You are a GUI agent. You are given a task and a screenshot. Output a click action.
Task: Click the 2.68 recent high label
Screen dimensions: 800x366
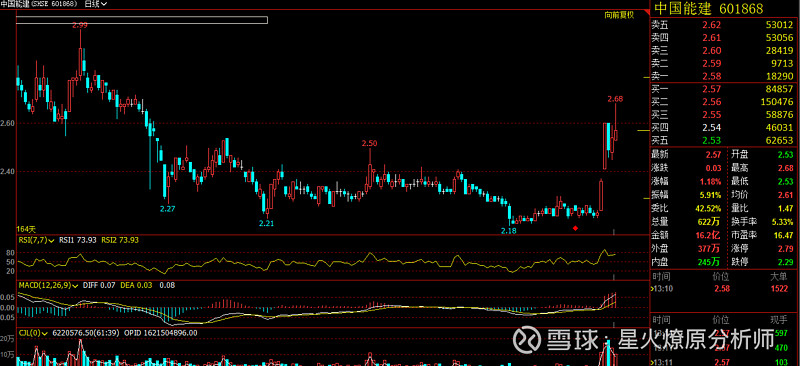click(x=615, y=99)
